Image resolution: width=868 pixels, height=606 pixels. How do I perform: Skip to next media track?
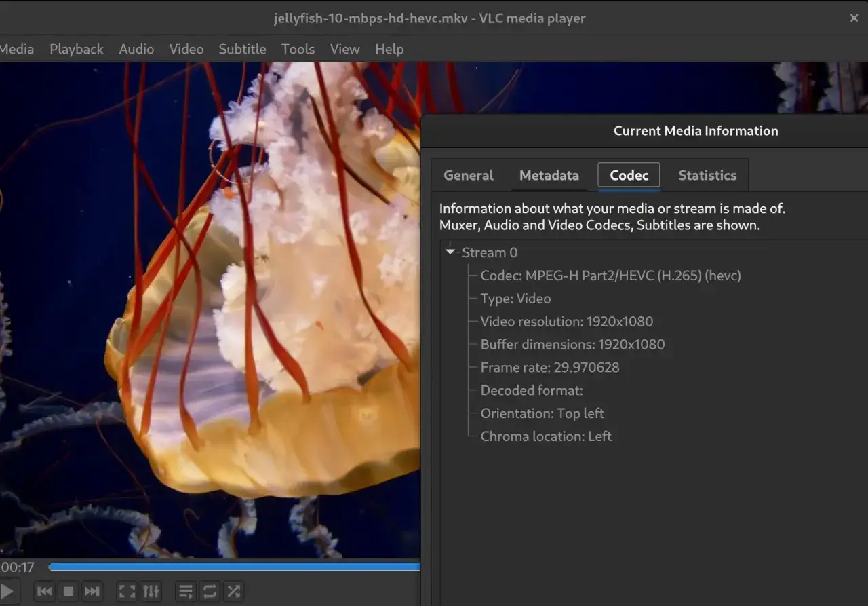click(92, 591)
